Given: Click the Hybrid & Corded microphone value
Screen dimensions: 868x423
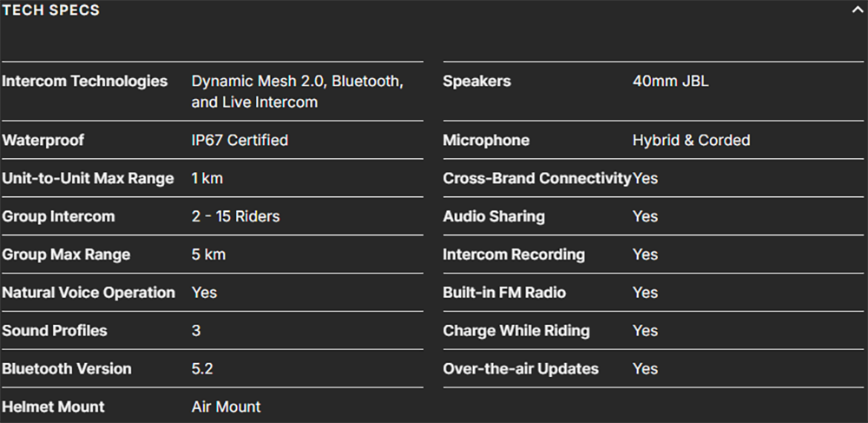Looking at the screenshot, I should tap(692, 140).
